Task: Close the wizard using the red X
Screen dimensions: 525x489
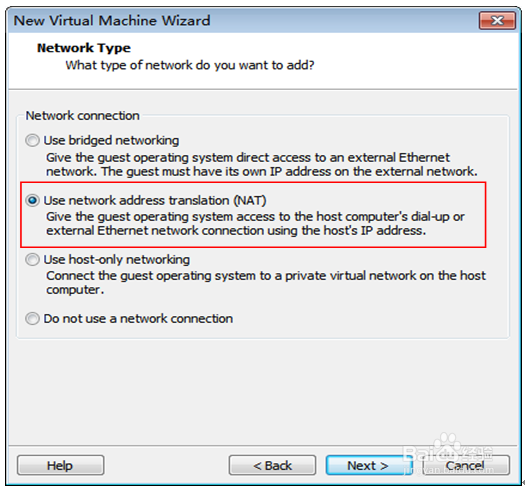Action: click(x=497, y=21)
